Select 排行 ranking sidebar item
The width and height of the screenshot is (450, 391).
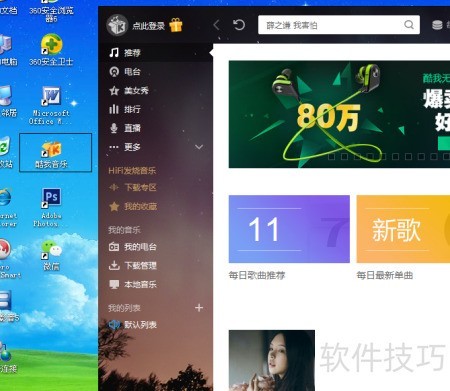125,109
